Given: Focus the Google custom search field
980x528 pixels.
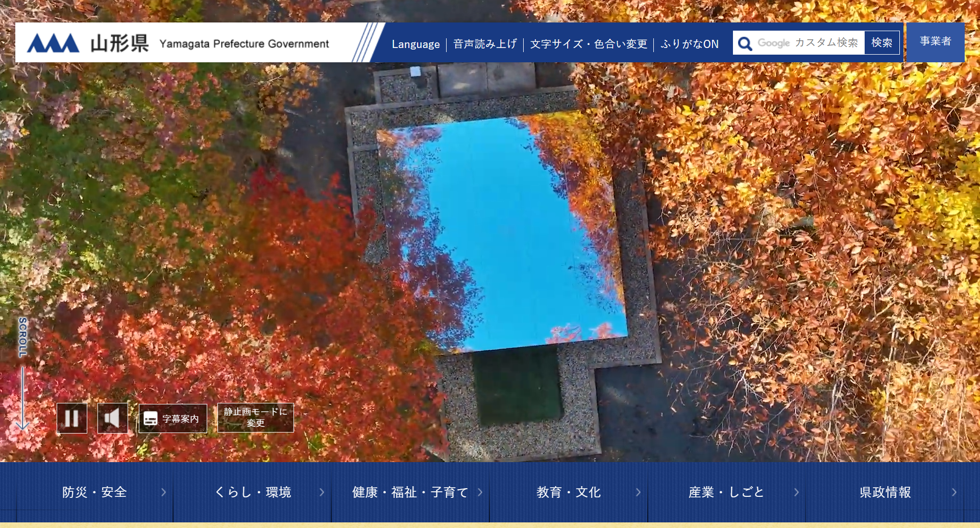Looking at the screenshot, I should [x=809, y=43].
